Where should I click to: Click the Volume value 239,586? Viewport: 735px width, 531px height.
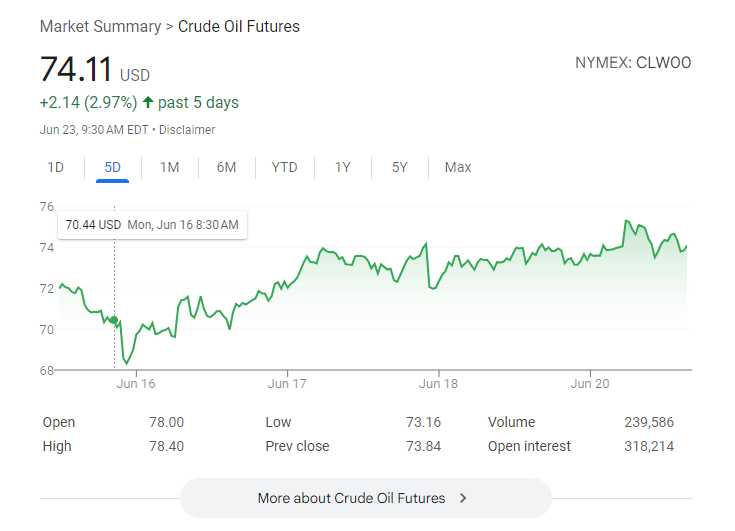pyautogui.click(x=649, y=422)
